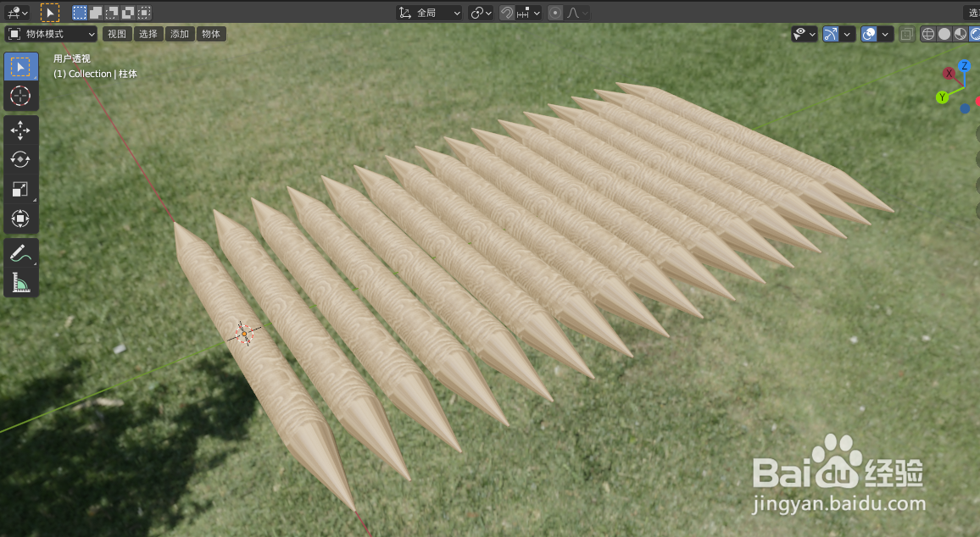Select the Annotate tool
The height and width of the screenshot is (537, 980).
[20, 252]
